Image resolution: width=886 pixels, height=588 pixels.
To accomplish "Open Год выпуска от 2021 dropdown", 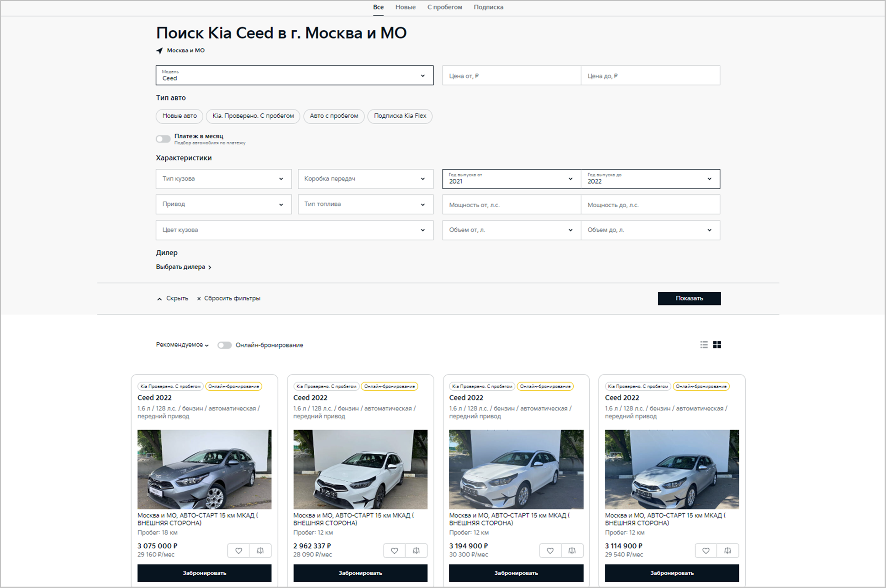I will coord(512,179).
